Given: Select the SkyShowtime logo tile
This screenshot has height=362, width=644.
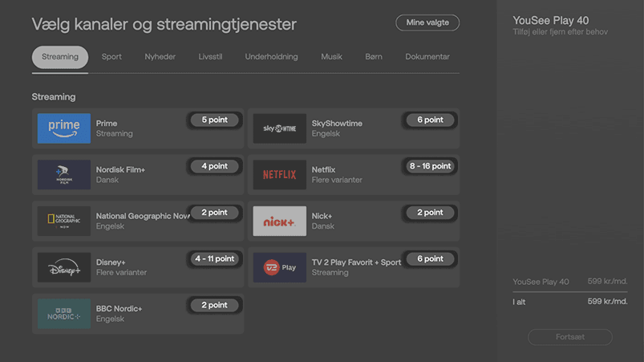Looking at the screenshot, I should coord(280,128).
